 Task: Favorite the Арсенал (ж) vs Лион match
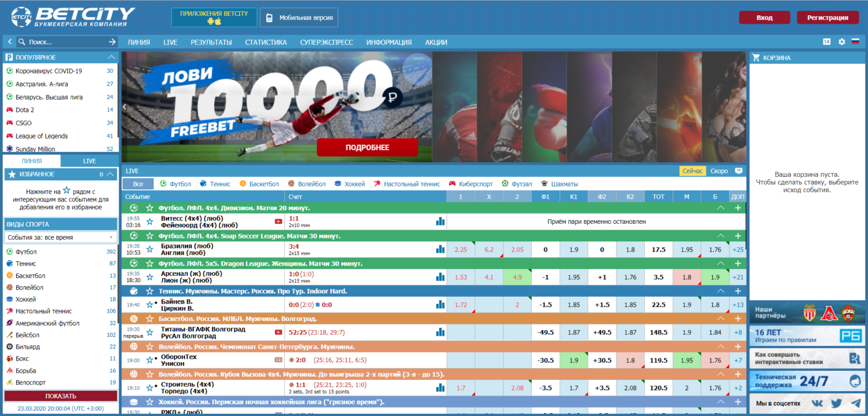[x=150, y=277]
